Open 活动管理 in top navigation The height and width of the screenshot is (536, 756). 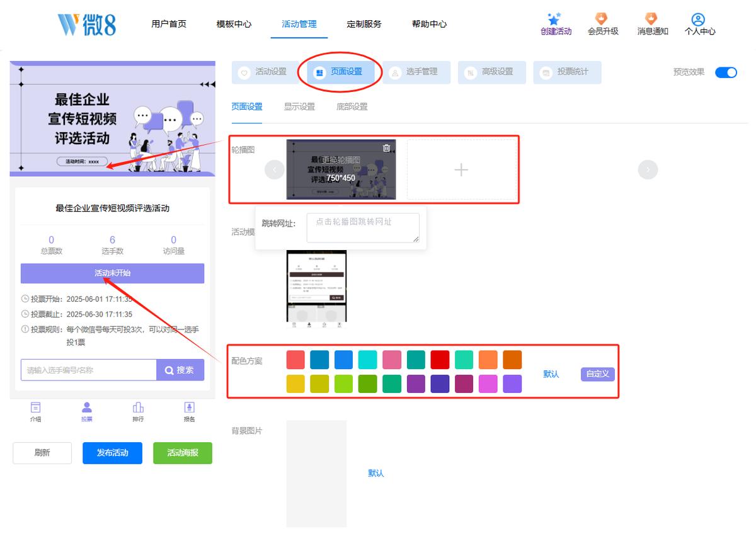point(299,24)
